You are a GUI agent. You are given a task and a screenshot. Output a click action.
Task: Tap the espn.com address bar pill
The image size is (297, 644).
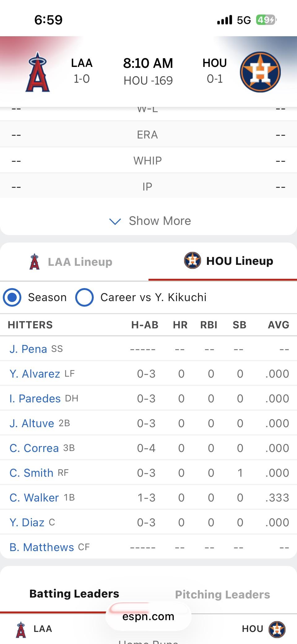click(x=148, y=616)
